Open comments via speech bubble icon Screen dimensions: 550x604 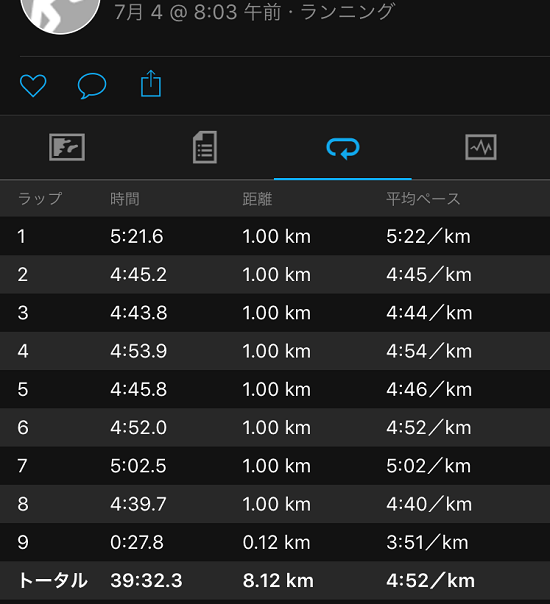[x=92, y=86]
